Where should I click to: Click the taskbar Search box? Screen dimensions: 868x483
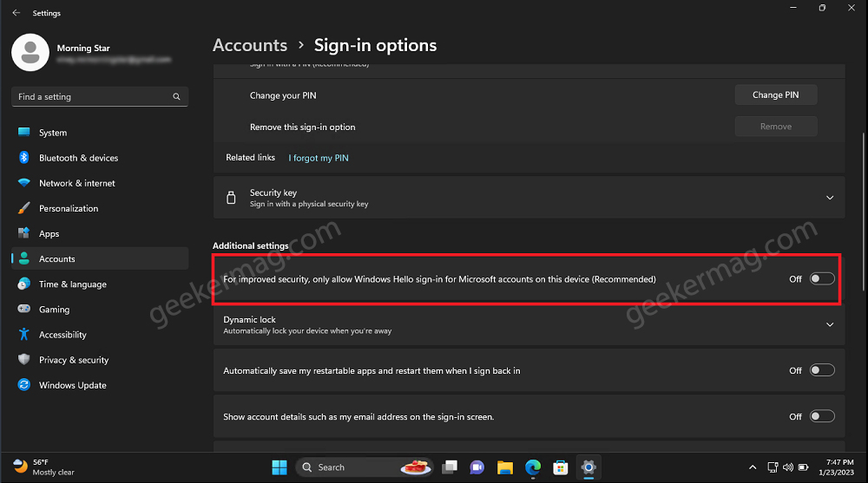pos(364,467)
